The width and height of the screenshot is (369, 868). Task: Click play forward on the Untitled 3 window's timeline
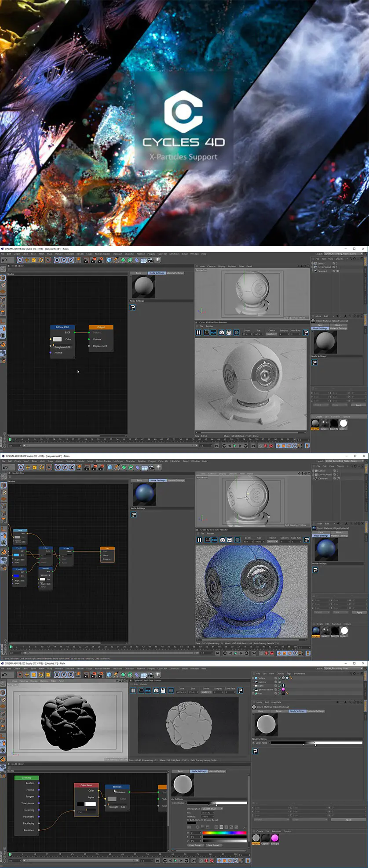(175, 861)
